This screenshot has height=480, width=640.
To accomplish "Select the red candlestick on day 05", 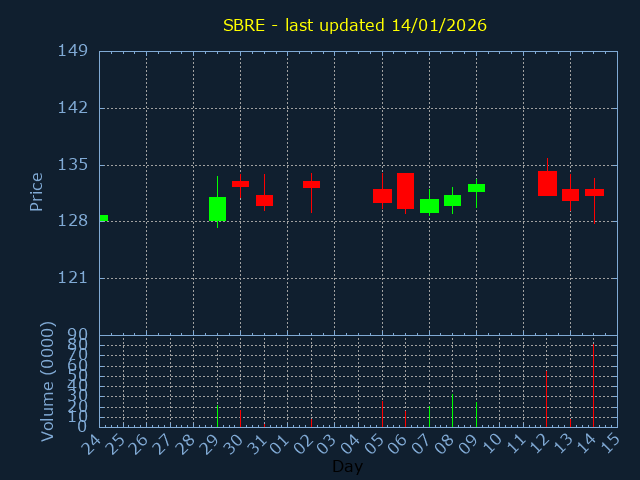I will [x=382, y=196].
